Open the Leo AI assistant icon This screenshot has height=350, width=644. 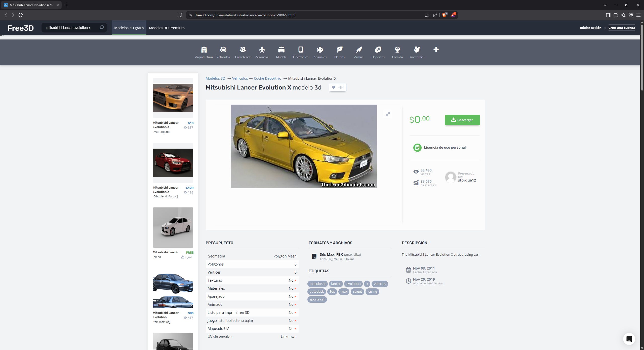[x=623, y=15]
